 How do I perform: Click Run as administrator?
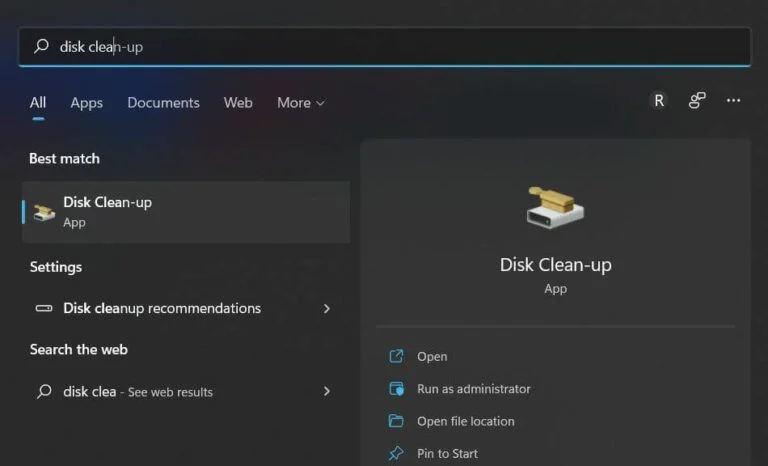tap(474, 389)
